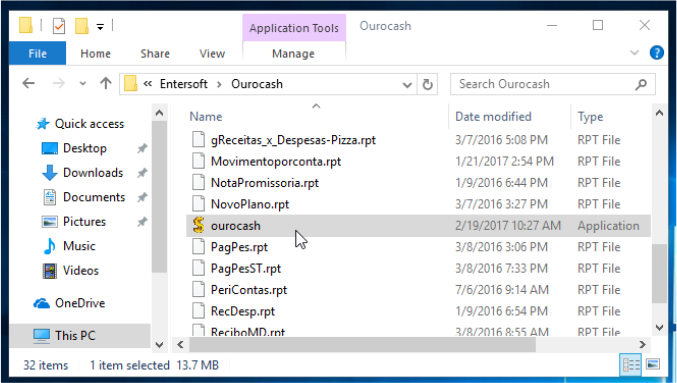
Task: Select the Manage tab under Application Tools
Action: click(293, 54)
